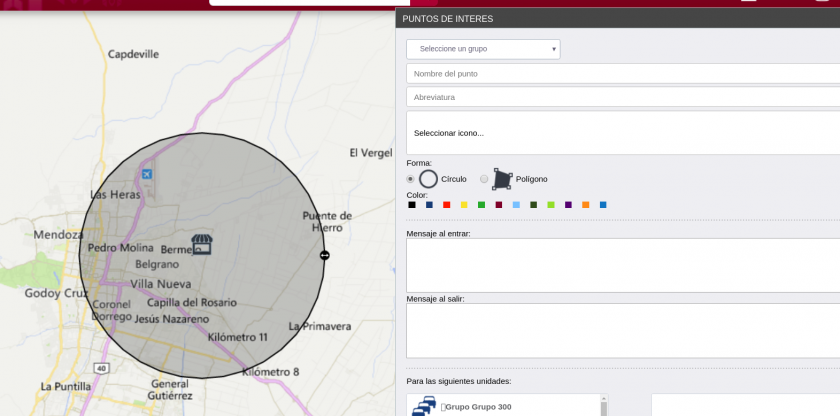Viewport: 840px width, 416px height.
Task: Open the Seleccionar icono picker
Action: pos(623,133)
